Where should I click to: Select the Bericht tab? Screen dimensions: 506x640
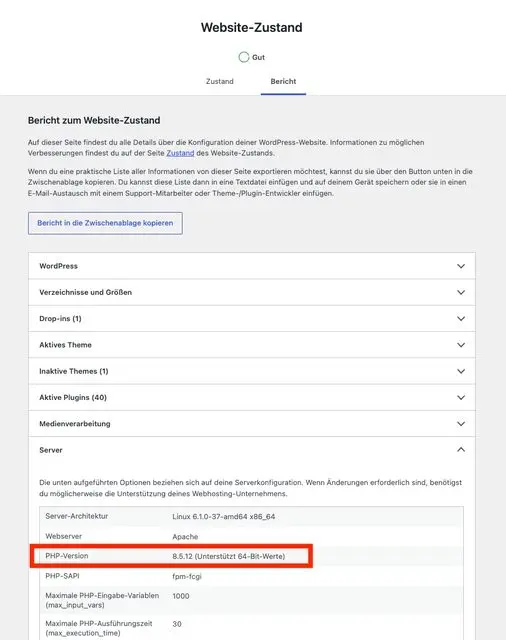pos(283,81)
